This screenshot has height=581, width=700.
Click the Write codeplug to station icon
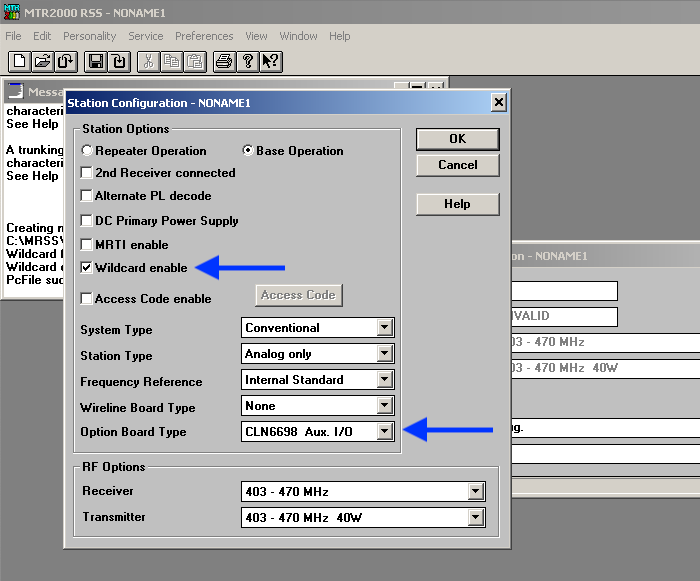pyautogui.click(x=119, y=61)
